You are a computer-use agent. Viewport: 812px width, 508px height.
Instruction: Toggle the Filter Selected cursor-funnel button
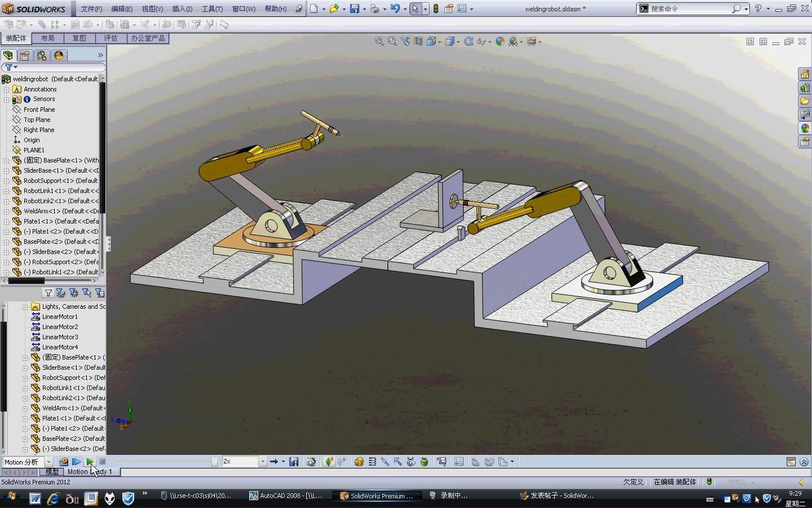pos(87,293)
